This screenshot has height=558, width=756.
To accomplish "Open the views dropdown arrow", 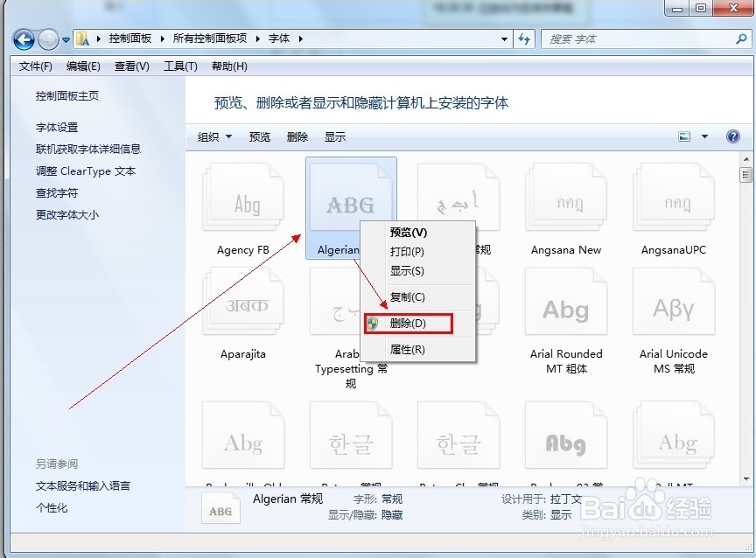I will coord(705,136).
